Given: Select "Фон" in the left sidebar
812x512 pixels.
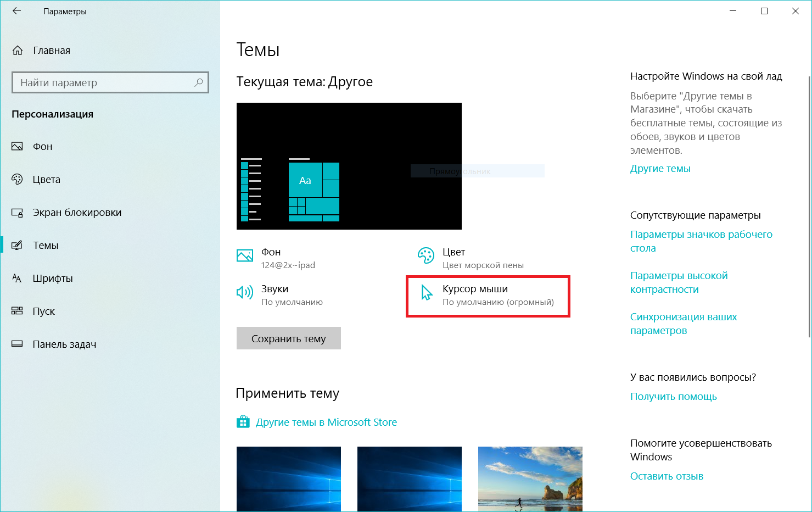Looking at the screenshot, I should coord(44,146).
